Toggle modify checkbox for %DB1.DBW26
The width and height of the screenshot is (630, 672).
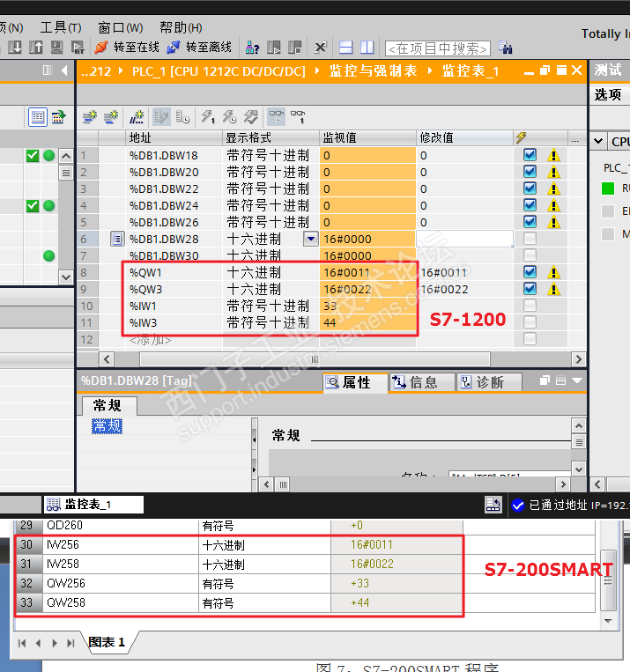(530, 222)
